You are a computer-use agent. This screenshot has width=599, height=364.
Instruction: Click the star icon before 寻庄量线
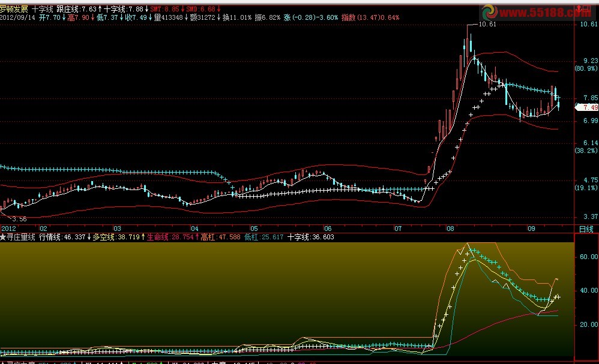(x=3, y=237)
